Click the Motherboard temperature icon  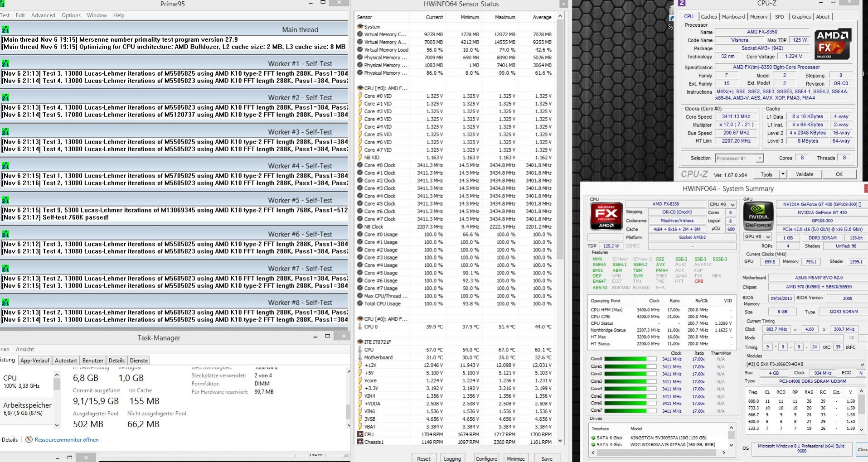(x=360, y=357)
